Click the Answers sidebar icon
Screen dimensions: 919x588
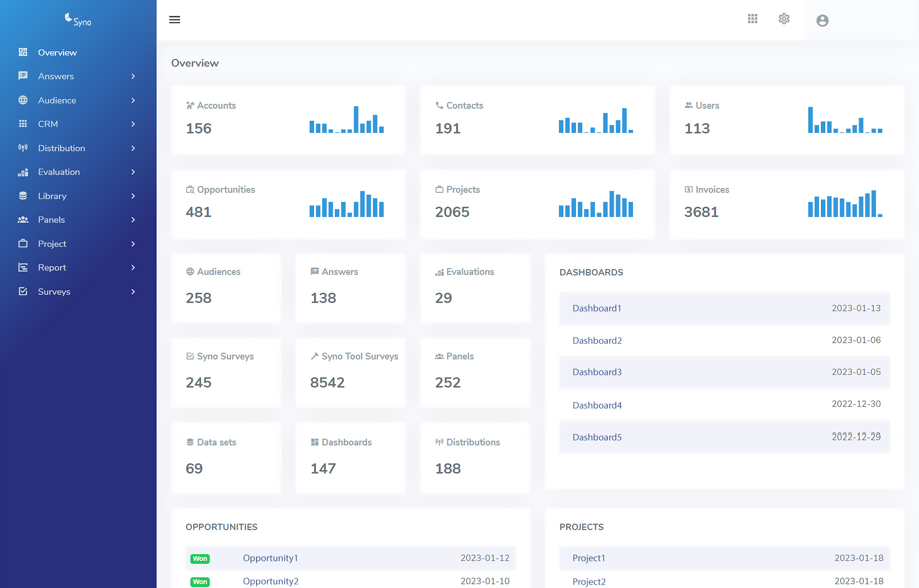click(23, 76)
